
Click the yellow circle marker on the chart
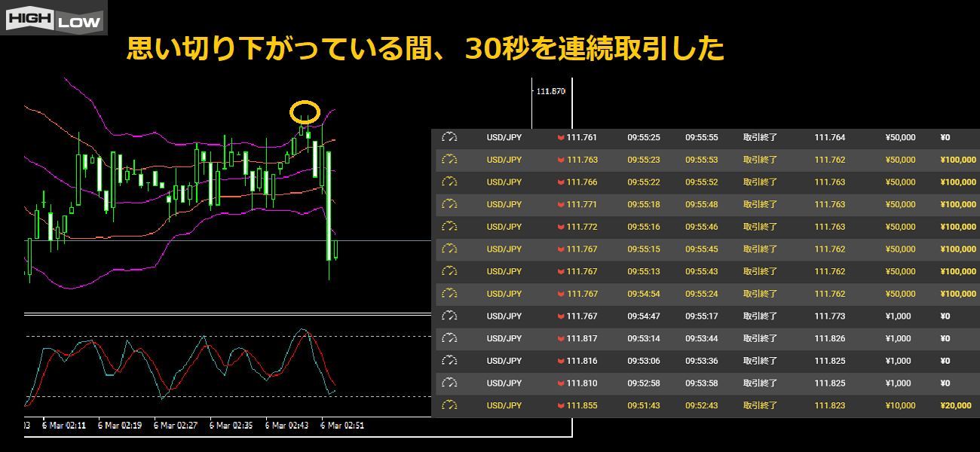[304, 112]
